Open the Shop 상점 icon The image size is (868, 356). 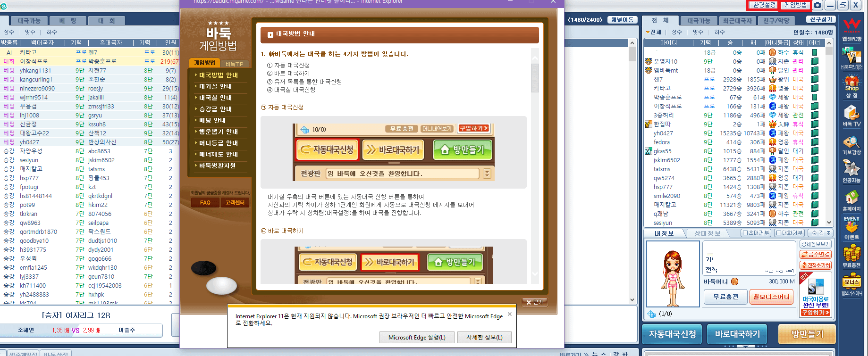[x=851, y=87]
